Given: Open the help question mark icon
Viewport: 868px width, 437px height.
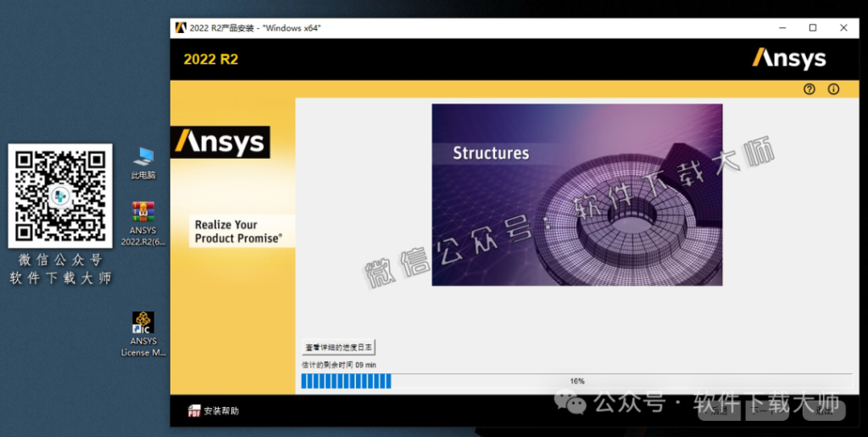Looking at the screenshot, I should (x=810, y=89).
